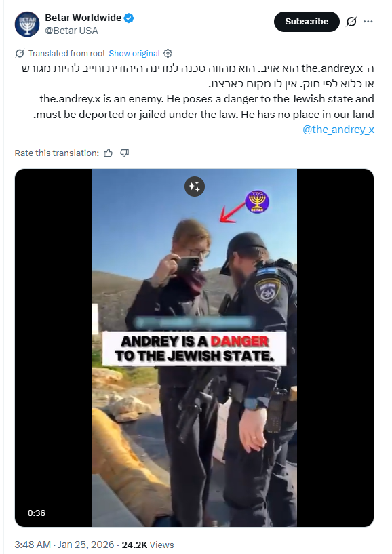Open the Betar Worldwide display name
The image size is (392, 554).
click(x=83, y=18)
